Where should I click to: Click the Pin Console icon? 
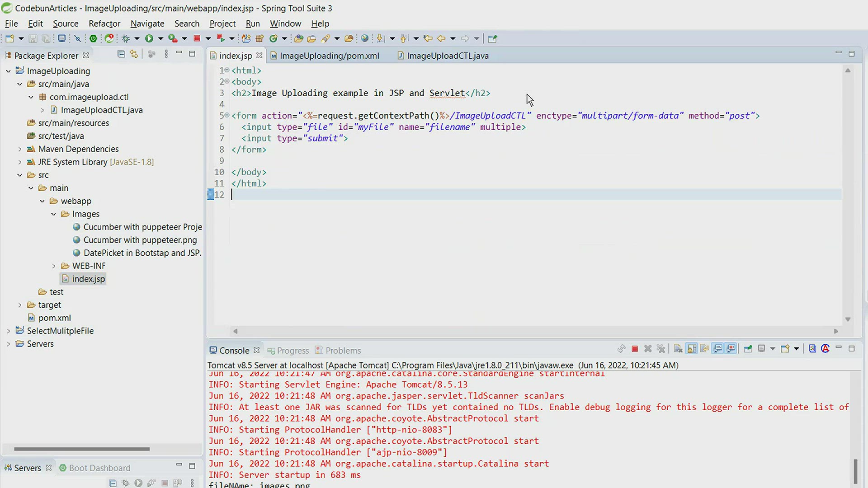coord(748,349)
